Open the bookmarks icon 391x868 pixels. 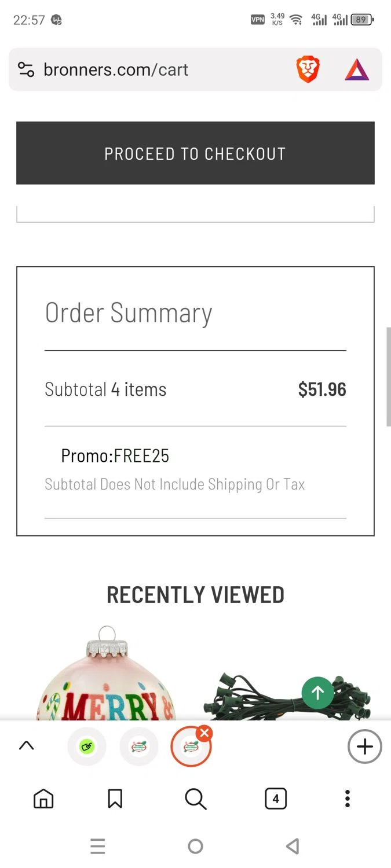click(115, 799)
